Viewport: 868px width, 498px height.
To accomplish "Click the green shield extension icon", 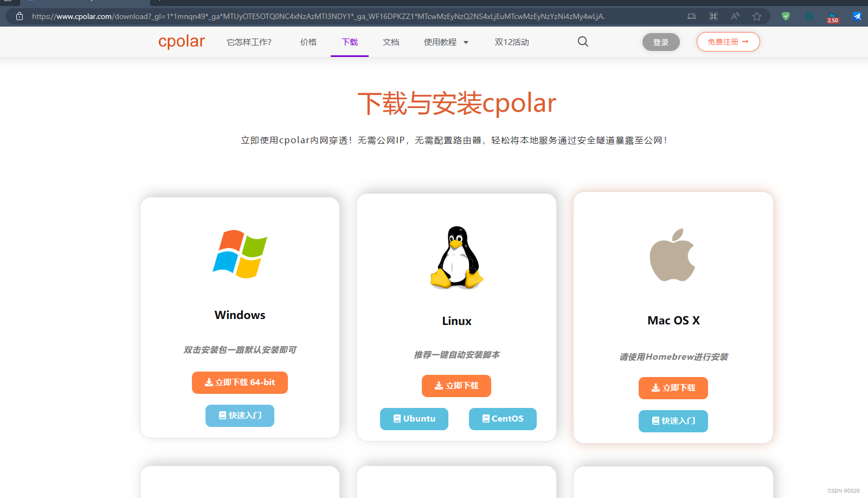I will click(x=786, y=16).
